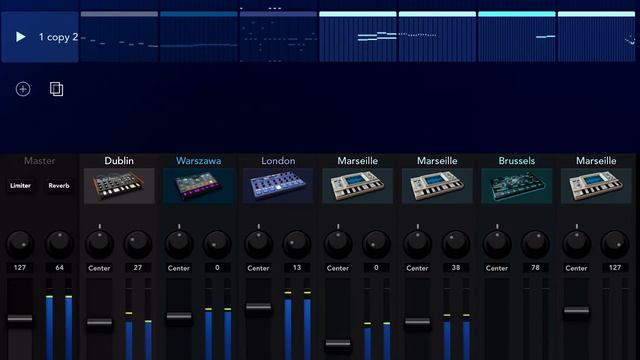The image size is (640, 360).
Task: Select the Dublin track name
Action: [119, 161]
